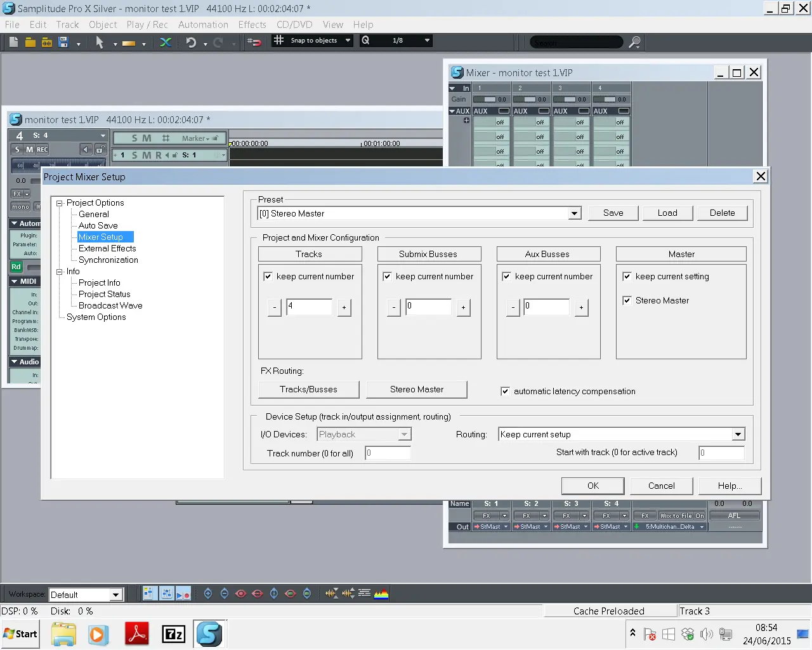Click the Load preset button

(667, 213)
